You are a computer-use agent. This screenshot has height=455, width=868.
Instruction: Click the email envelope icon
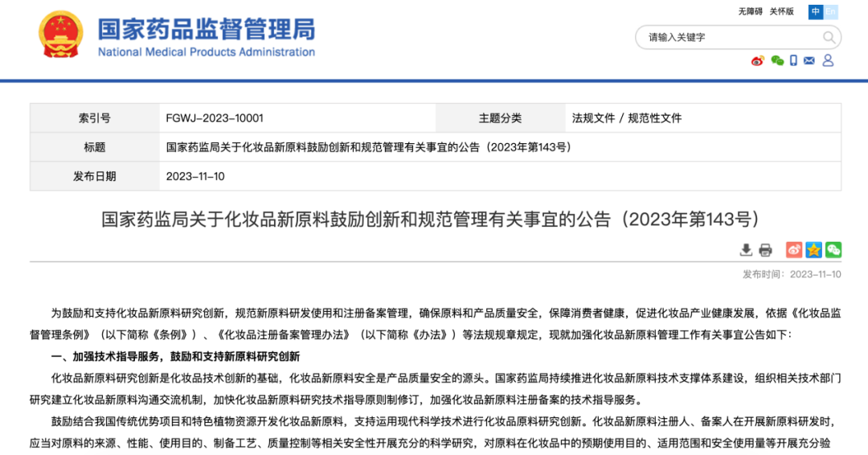click(809, 60)
